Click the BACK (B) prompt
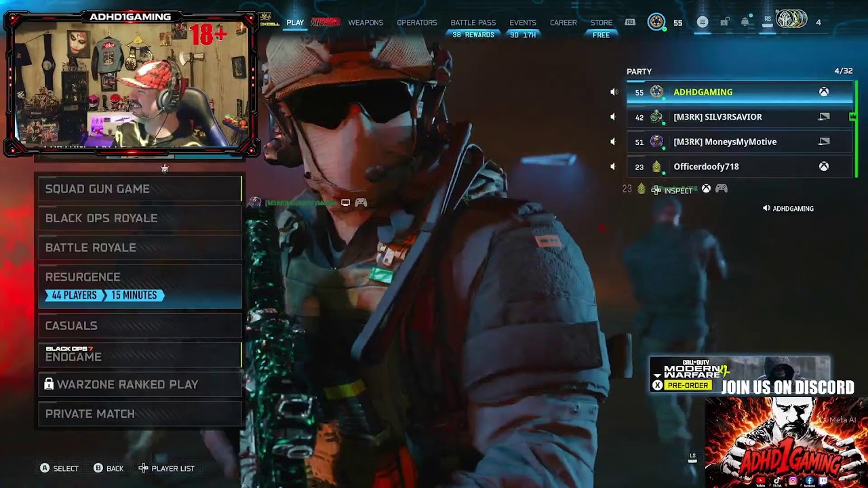Screen dimensions: 868x488 coord(108,468)
